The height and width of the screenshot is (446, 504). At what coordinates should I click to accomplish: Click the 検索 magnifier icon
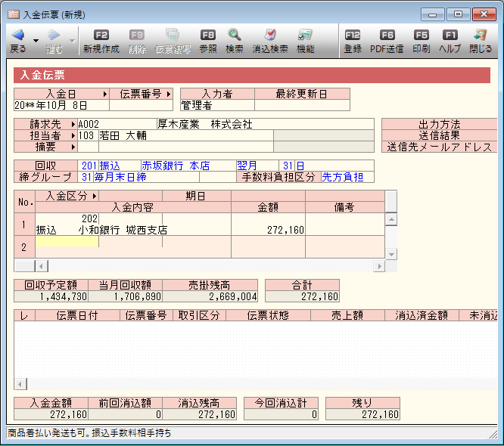click(x=235, y=36)
